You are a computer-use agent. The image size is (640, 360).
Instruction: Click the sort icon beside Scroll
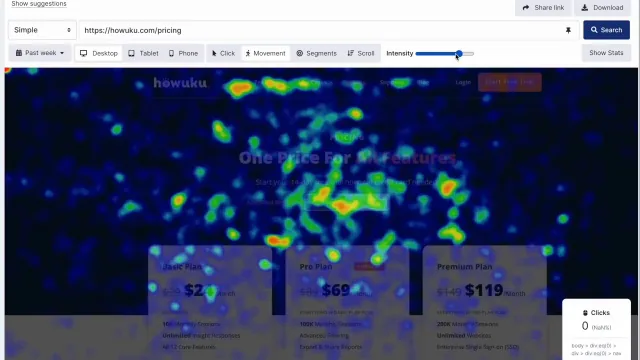(x=351, y=53)
